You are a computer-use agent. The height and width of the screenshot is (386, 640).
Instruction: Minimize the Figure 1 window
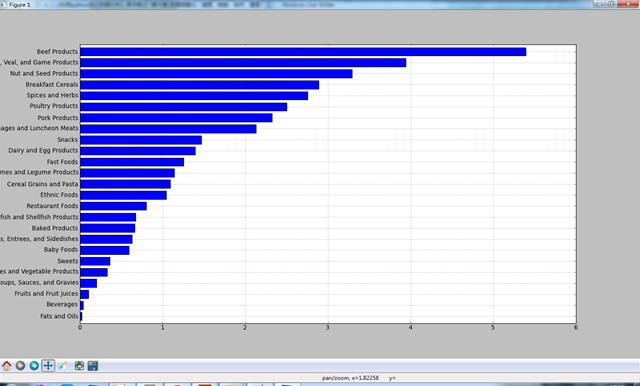(x=600, y=4)
